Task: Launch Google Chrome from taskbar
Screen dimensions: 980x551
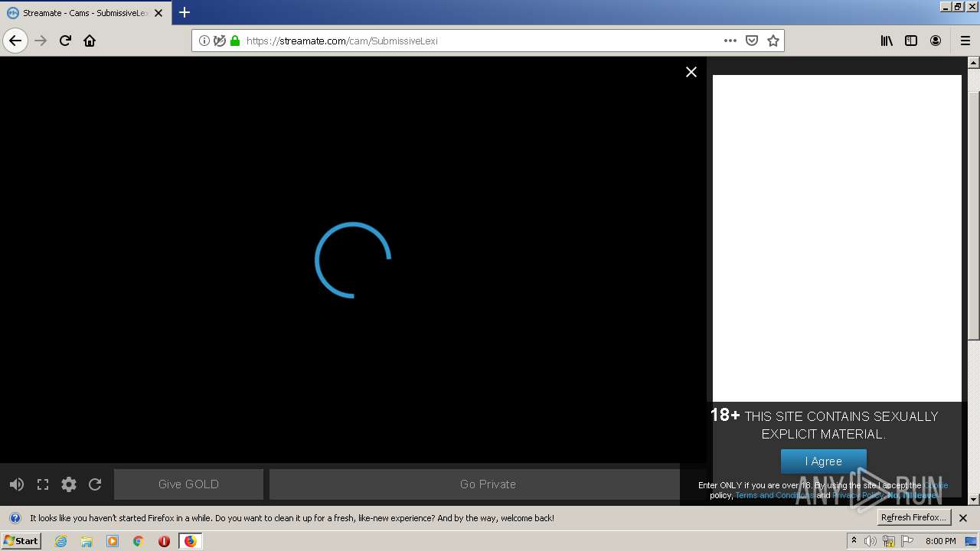Action: [139, 541]
